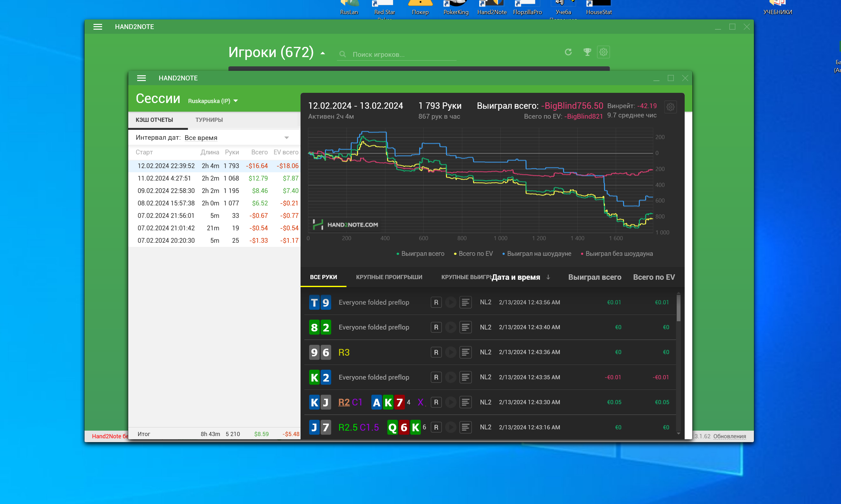The width and height of the screenshot is (841, 504).
Task: Click R replay button for K2 hand
Action: 436,377
